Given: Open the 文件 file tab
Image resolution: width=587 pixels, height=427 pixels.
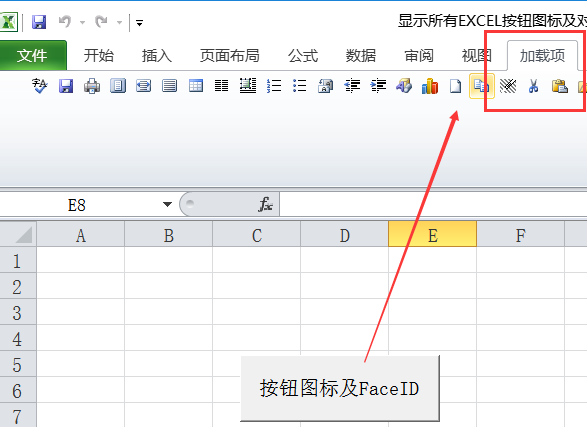Looking at the screenshot, I should [33, 55].
